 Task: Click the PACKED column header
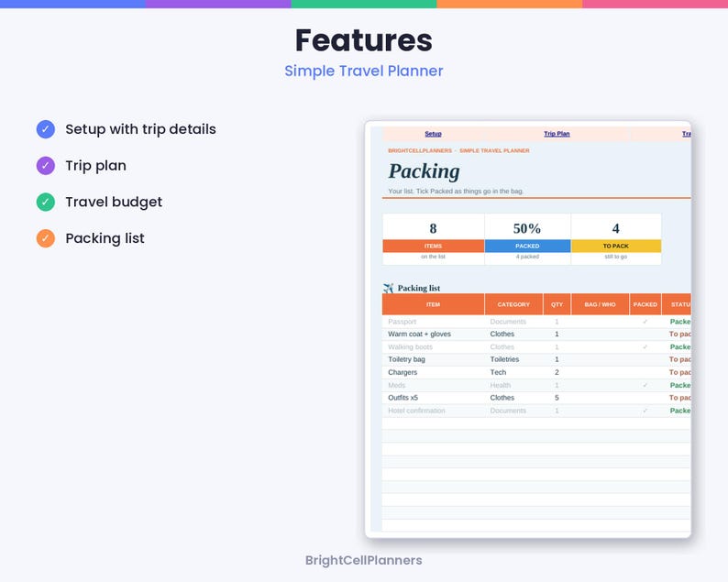(x=645, y=304)
